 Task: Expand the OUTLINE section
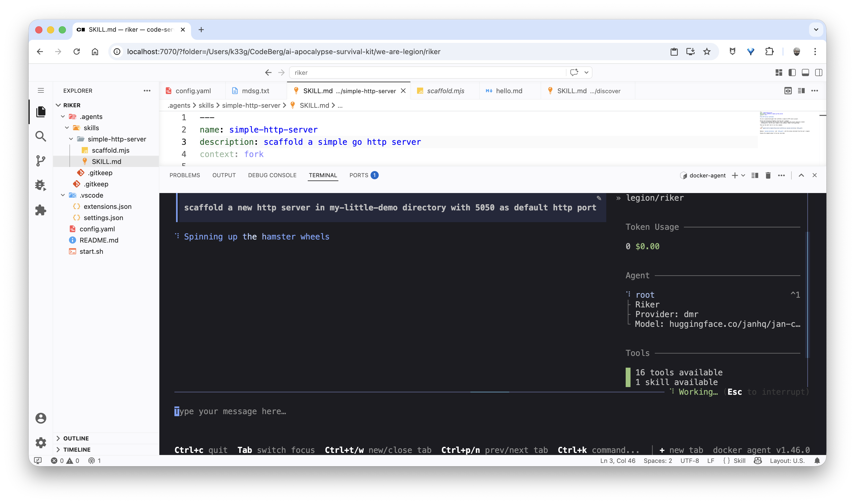[x=76, y=438]
